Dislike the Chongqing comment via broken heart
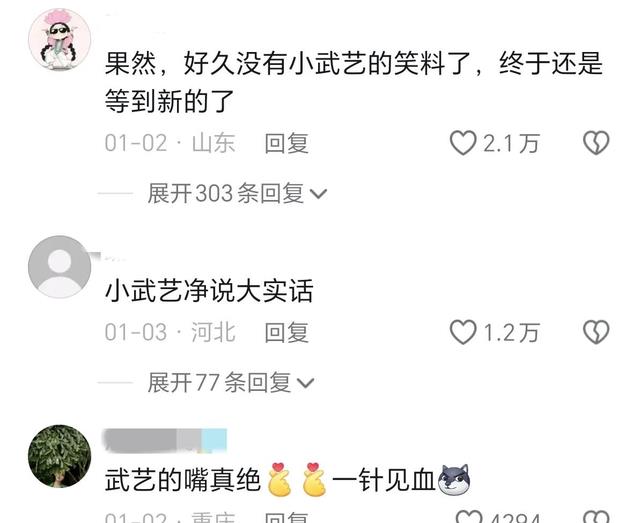Screen dimensions: 640x523 pos(596,517)
